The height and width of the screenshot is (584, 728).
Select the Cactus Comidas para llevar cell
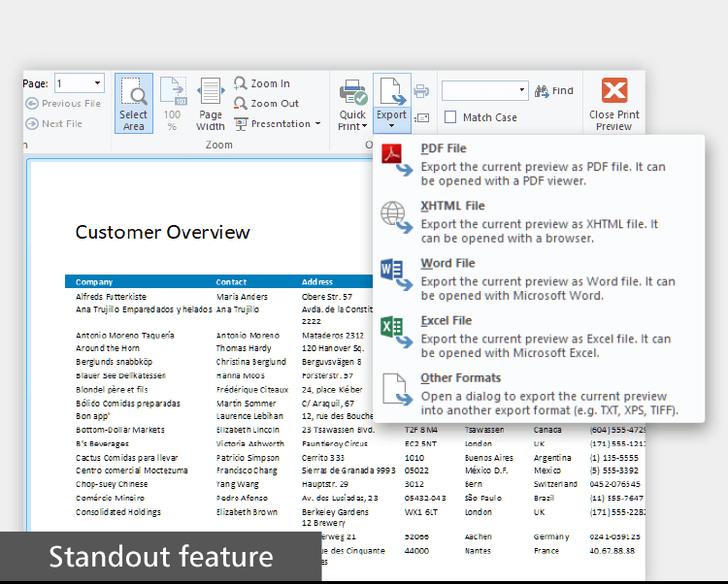click(x=127, y=458)
